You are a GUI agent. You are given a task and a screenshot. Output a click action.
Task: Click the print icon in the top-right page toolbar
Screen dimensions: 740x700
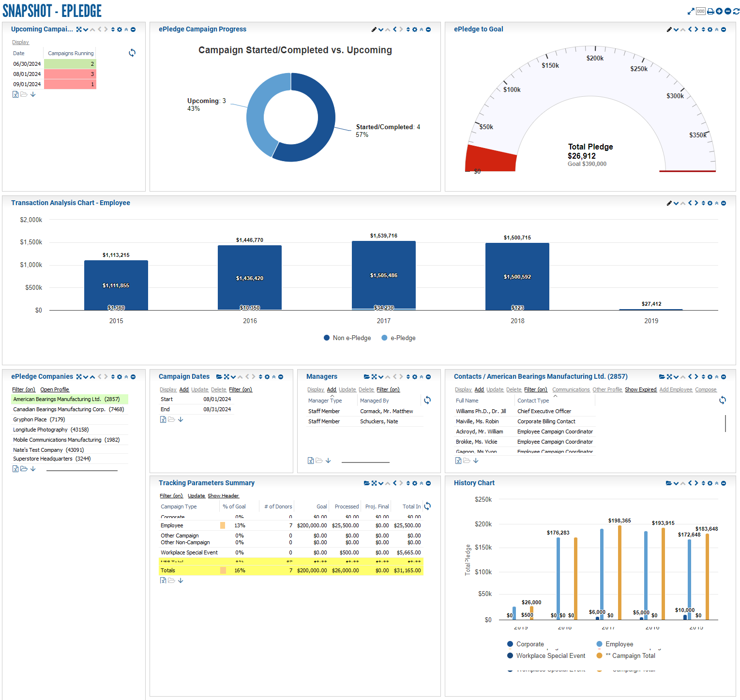(710, 11)
